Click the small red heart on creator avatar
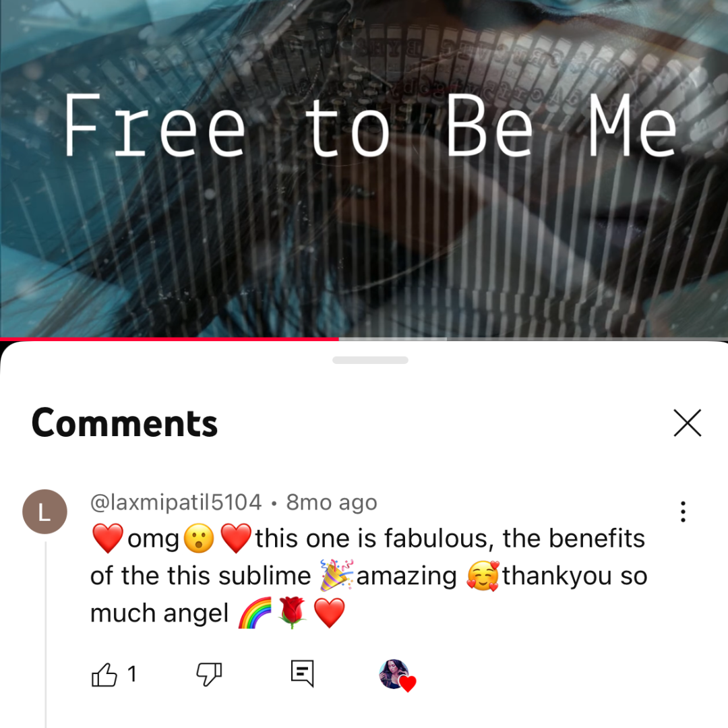The height and width of the screenshot is (728, 728). coord(408,684)
